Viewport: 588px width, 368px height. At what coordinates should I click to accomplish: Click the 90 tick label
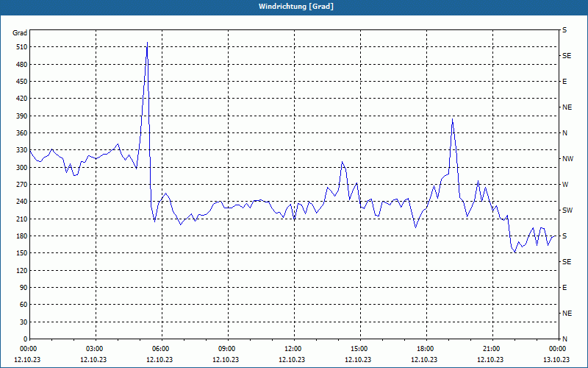coord(23,288)
